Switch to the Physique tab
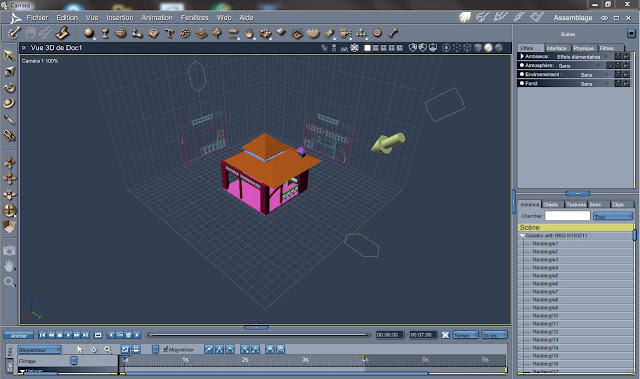The image size is (640, 379). click(583, 48)
